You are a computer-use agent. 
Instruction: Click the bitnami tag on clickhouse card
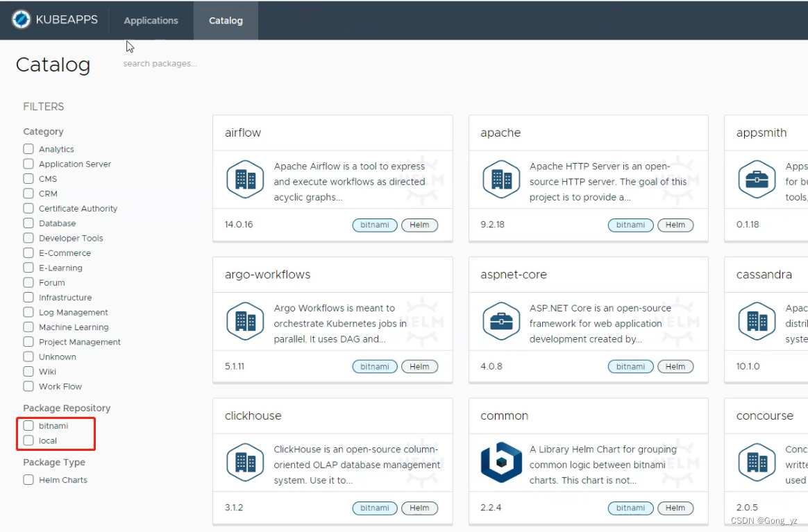click(x=375, y=508)
